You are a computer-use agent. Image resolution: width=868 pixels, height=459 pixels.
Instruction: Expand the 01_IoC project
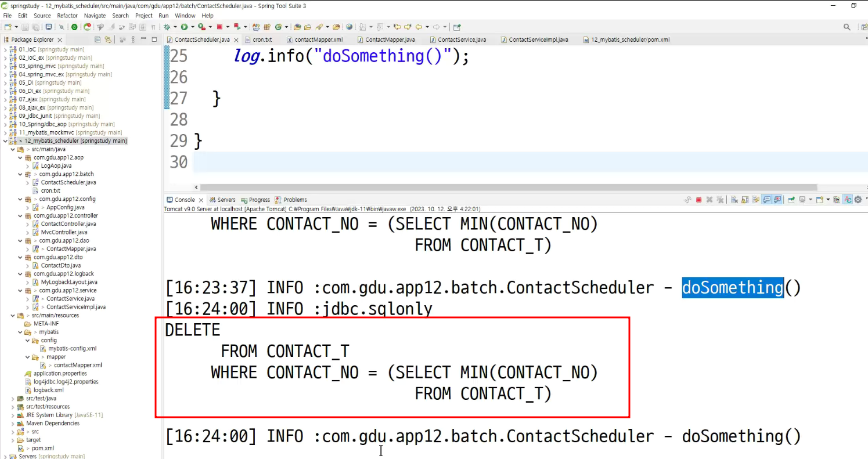point(6,49)
